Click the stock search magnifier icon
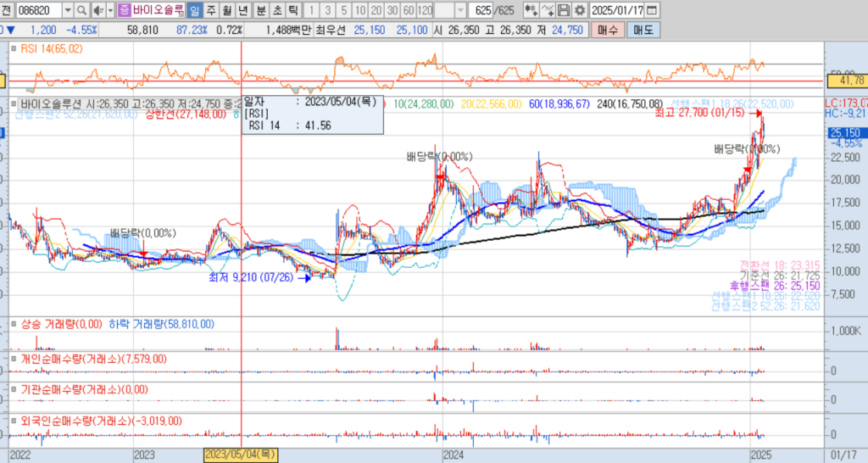The width and height of the screenshot is (868, 463). point(81,10)
